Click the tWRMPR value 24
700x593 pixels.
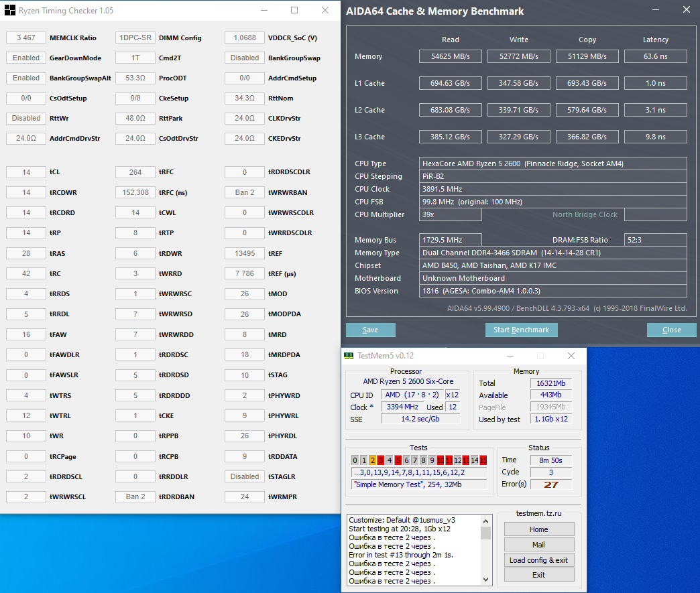(245, 497)
